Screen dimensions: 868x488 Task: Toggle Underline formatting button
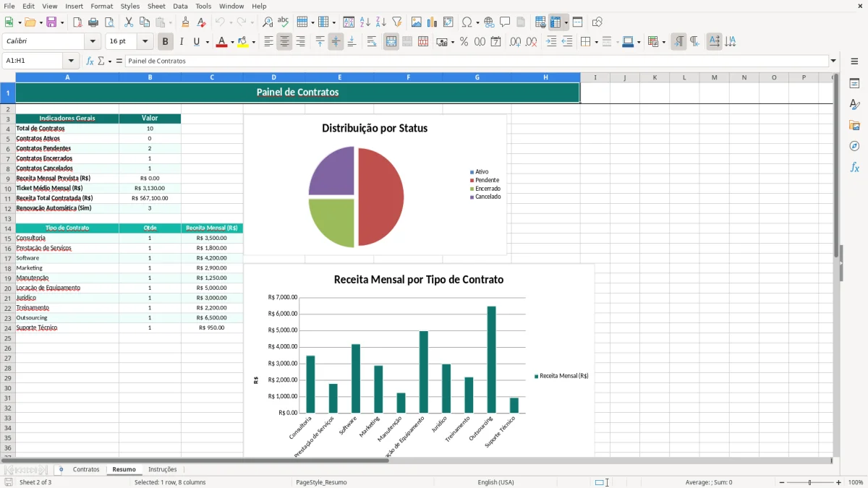tap(196, 42)
